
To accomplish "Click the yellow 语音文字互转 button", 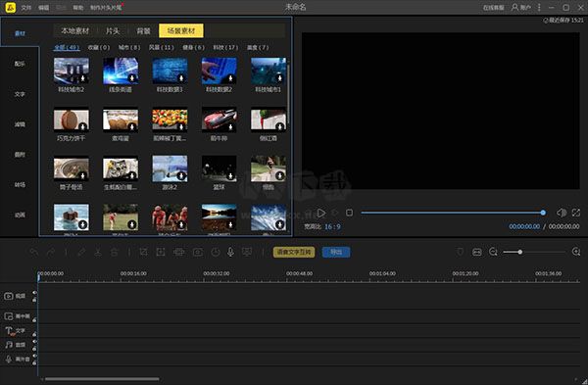I will pos(294,252).
